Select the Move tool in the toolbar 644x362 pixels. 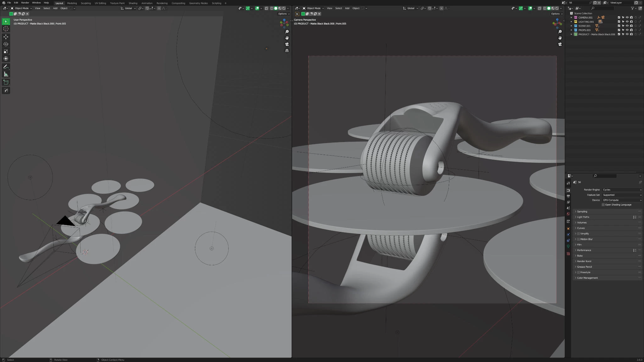tap(6, 37)
